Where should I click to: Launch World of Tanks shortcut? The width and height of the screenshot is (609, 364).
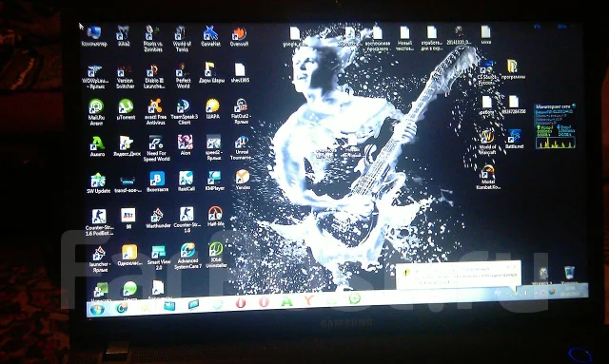[182, 38]
